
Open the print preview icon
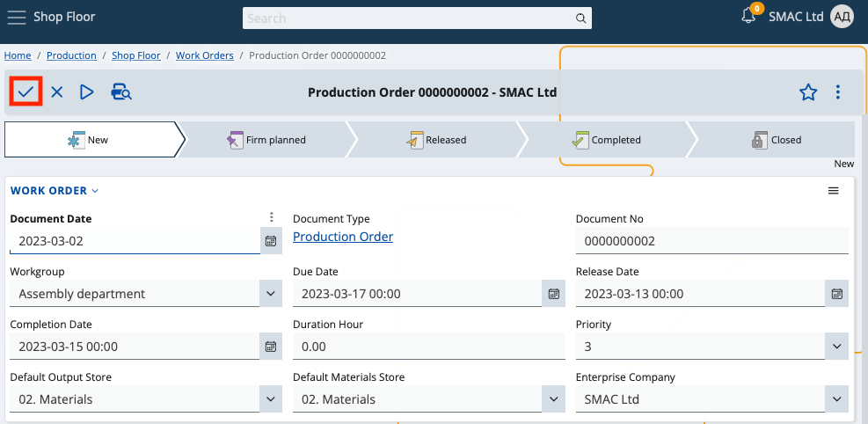point(120,91)
